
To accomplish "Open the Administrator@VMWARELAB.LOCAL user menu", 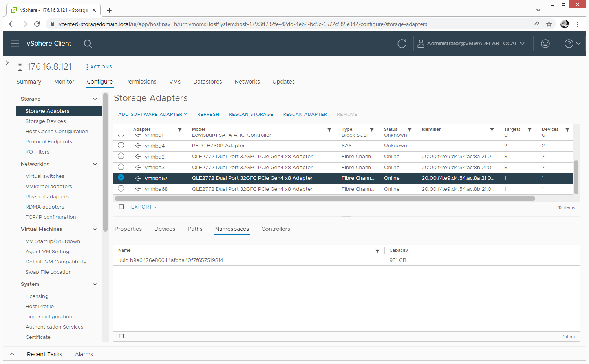I will click(471, 44).
